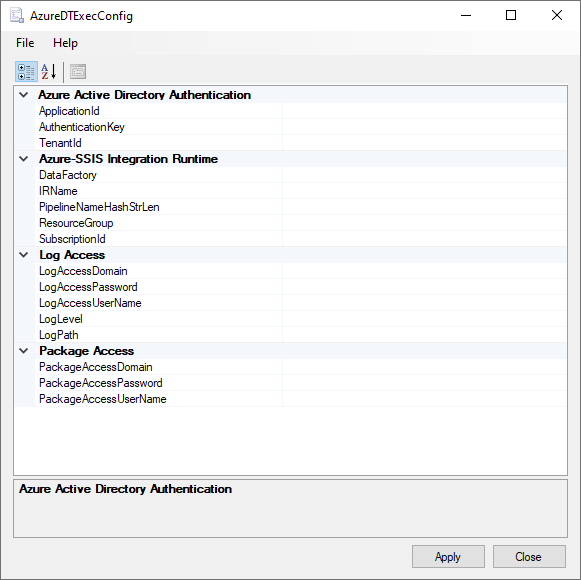Select the SubscriptionId property label
This screenshot has height=580, width=581.
click(x=72, y=239)
